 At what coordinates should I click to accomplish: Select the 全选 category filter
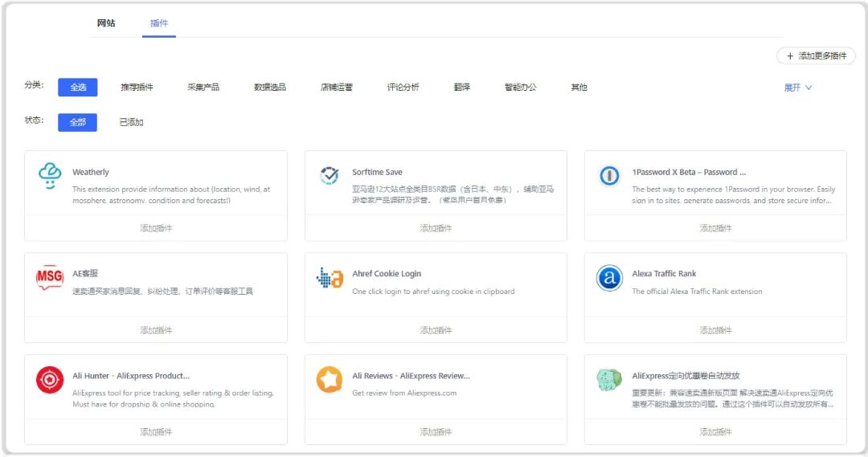pos(77,87)
